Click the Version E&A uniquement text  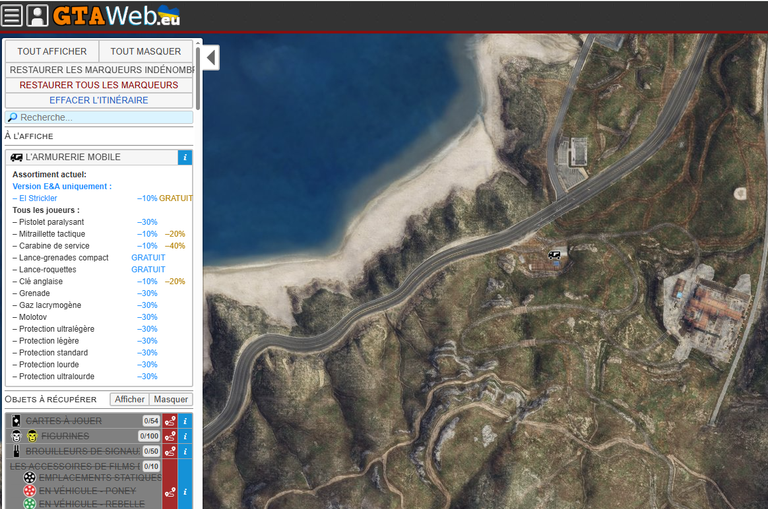[x=62, y=187]
